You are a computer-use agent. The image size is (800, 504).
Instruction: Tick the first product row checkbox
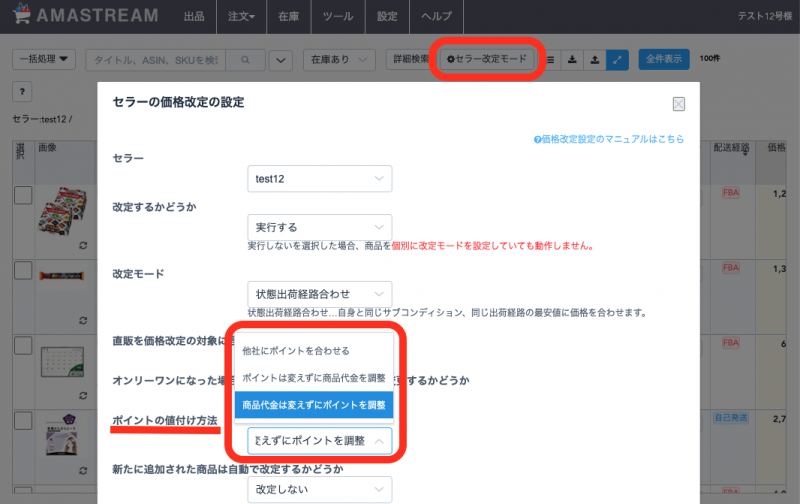coord(23,195)
